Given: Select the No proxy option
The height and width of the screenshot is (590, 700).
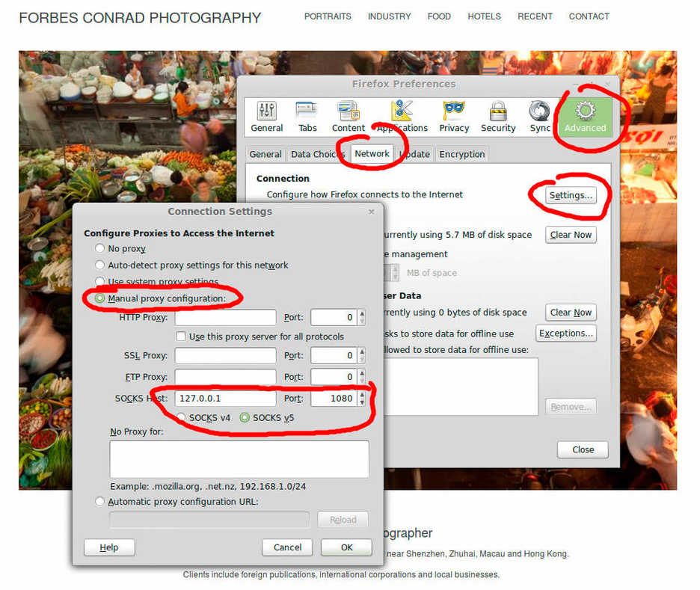Looking at the screenshot, I should [99, 248].
